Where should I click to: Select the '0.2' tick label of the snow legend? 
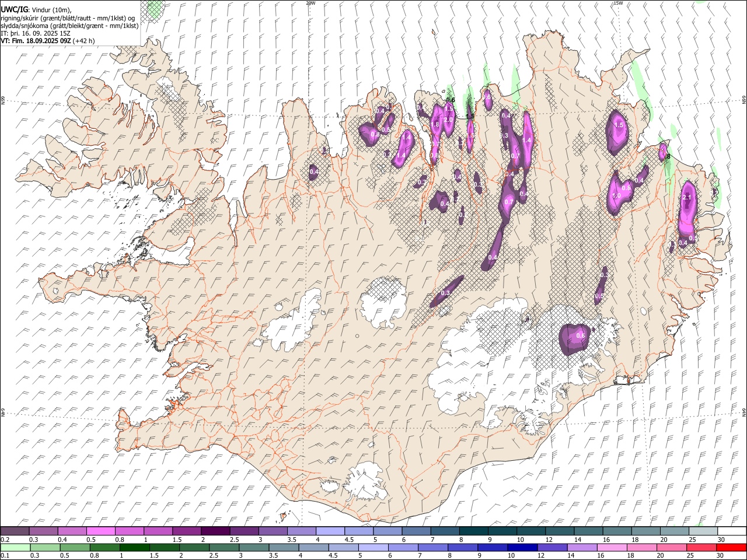point(5,539)
